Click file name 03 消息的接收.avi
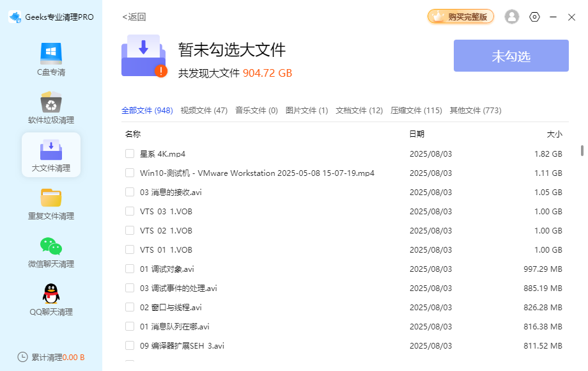Image resolution: width=588 pixels, height=371 pixels. pos(171,192)
